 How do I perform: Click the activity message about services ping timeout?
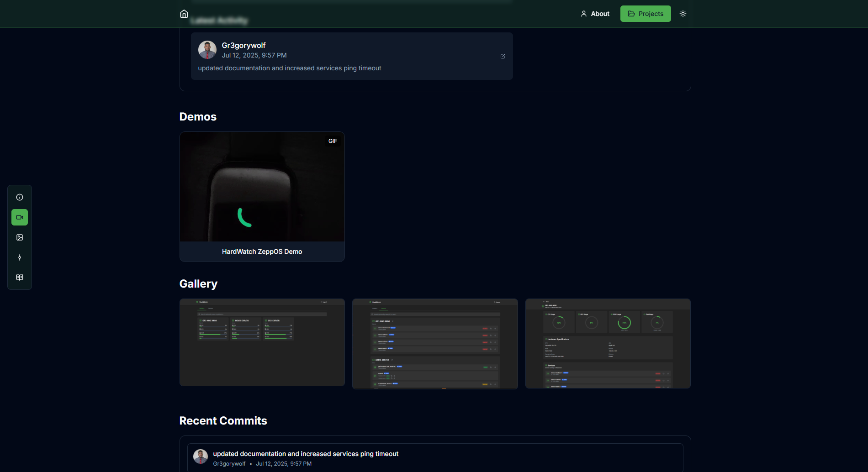pos(290,68)
